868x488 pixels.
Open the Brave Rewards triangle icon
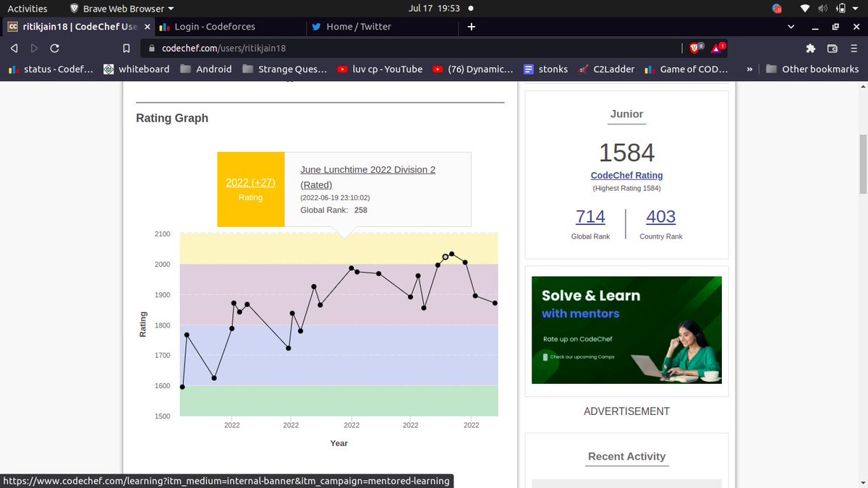point(718,48)
